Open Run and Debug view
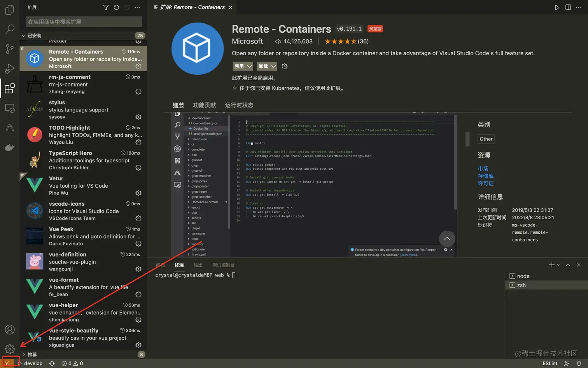Screen dimensions: 588x368 (10, 69)
